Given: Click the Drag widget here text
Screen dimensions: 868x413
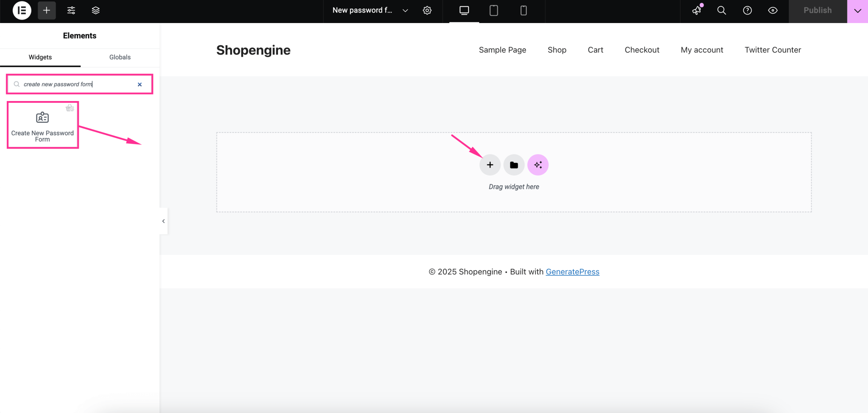Looking at the screenshot, I should pos(514,186).
